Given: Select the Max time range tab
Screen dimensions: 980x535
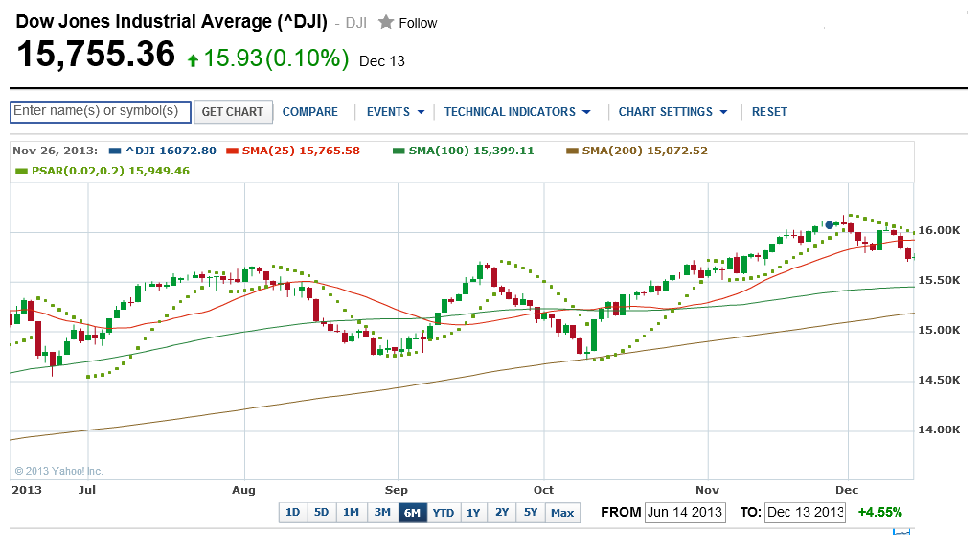Looking at the screenshot, I should click(x=562, y=513).
